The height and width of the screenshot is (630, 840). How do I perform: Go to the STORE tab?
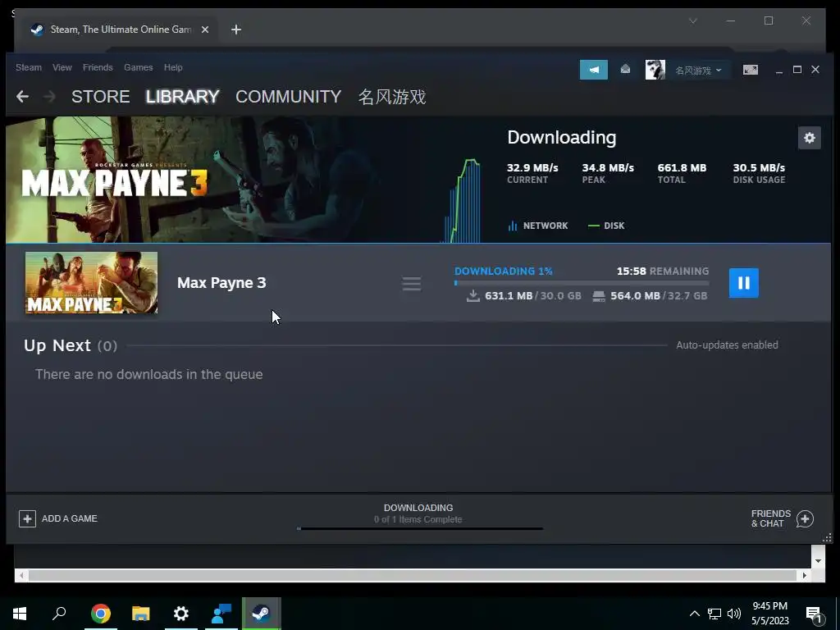[x=101, y=97]
